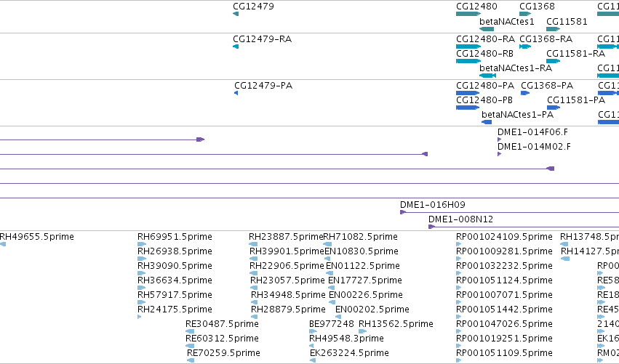Select EST RH49655.5prime
The width and height of the screenshot is (619, 364).
(36, 237)
